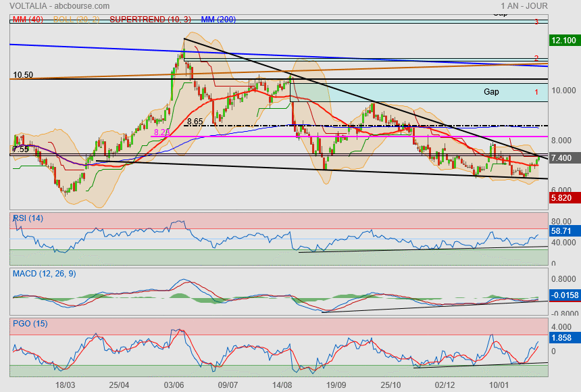The image size is (581, 392).
Task: Click the red number 1 gap marker
Action: 536,92
